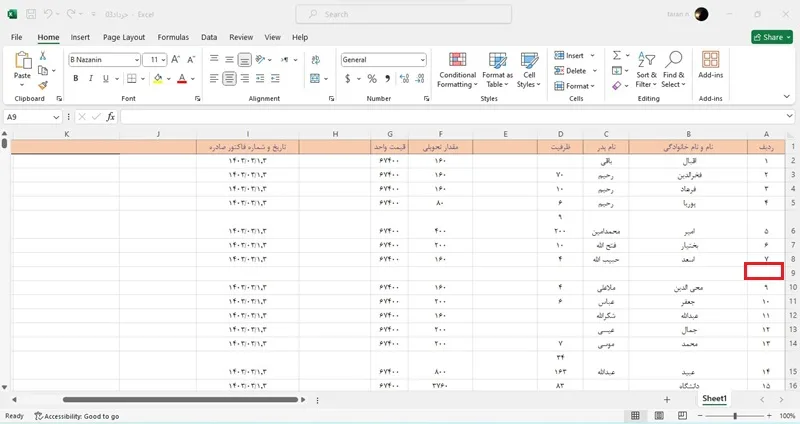
Task: Click the Insert Function fx icon
Action: tap(110, 117)
